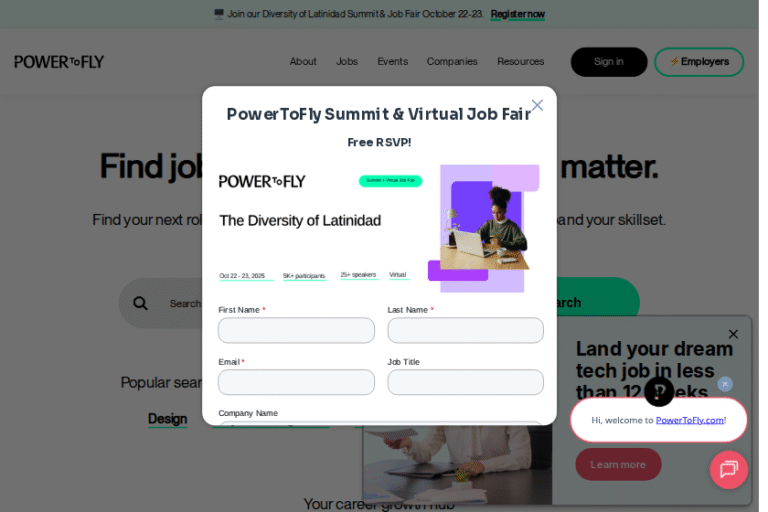Close the Land your dream tech job ad

pyautogui.click(x=733, y=334)
